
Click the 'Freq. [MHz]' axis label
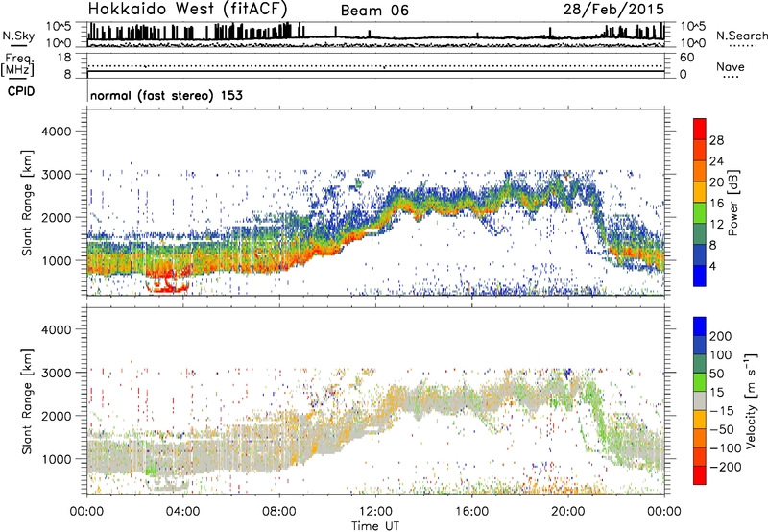point(17,64)
